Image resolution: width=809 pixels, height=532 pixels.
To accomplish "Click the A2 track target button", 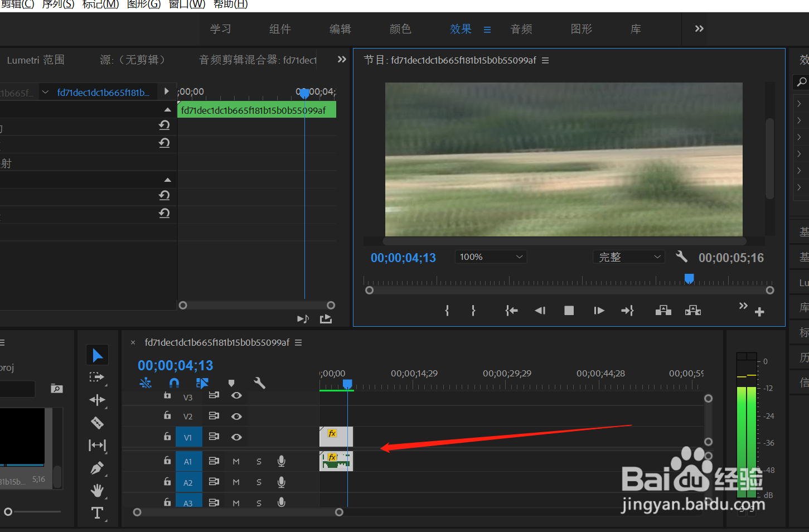I will [x=188, y=482].
